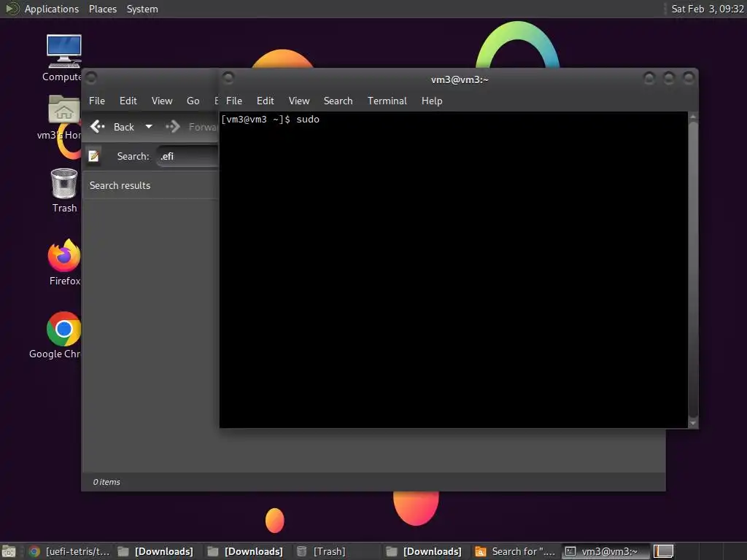Open the Terminal menu in terminal
Viewport: 747px width, 560px height.
click(387, 101)
